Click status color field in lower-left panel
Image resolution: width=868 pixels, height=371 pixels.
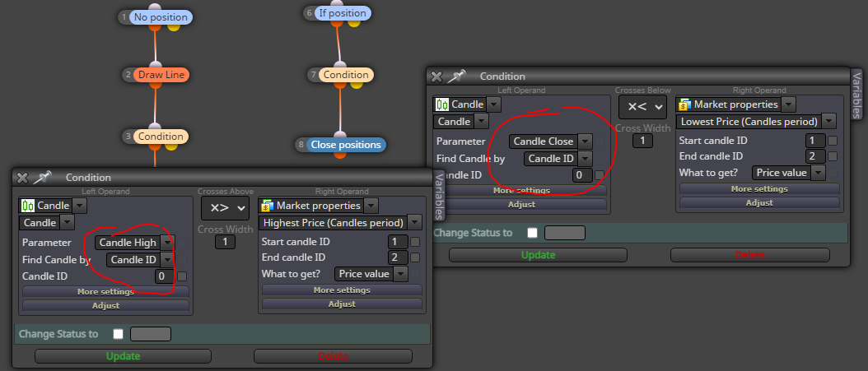[x=151, y=334]
